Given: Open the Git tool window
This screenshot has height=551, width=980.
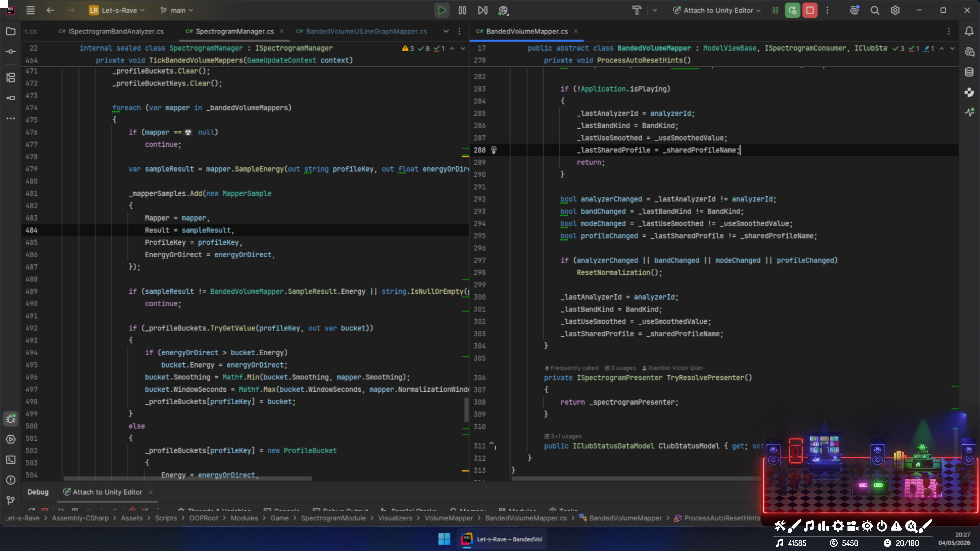Looking at the screenshot, I should point(11,500).
